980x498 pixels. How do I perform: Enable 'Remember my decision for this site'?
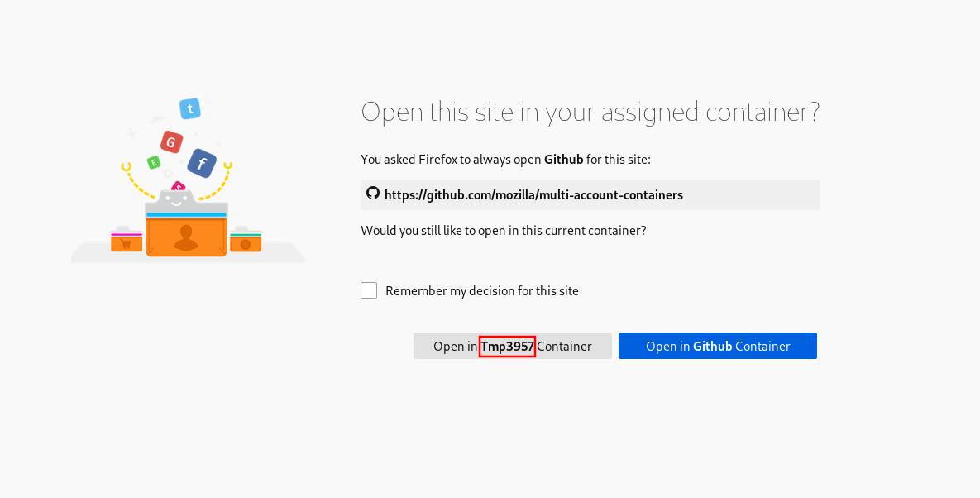tap(368, 290)
